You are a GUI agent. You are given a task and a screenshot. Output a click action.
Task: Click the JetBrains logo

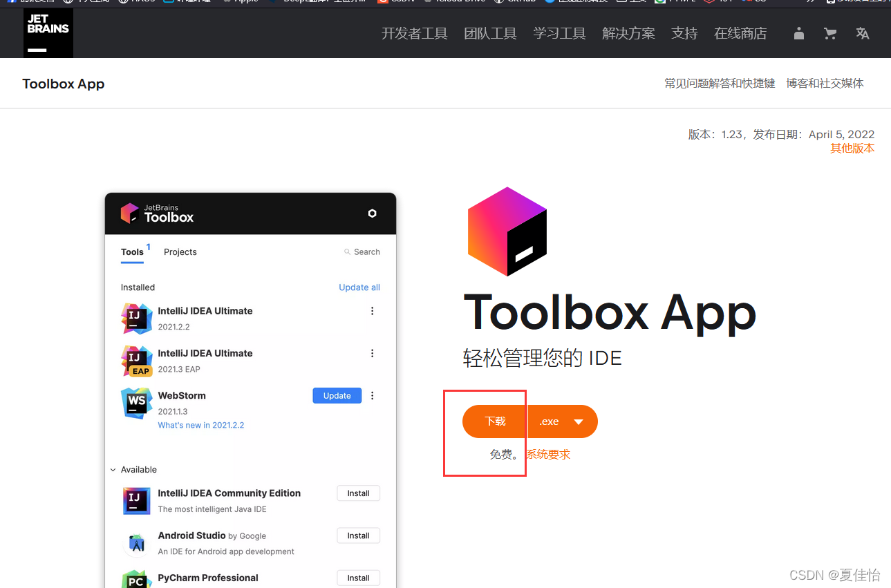coord(48,32)
